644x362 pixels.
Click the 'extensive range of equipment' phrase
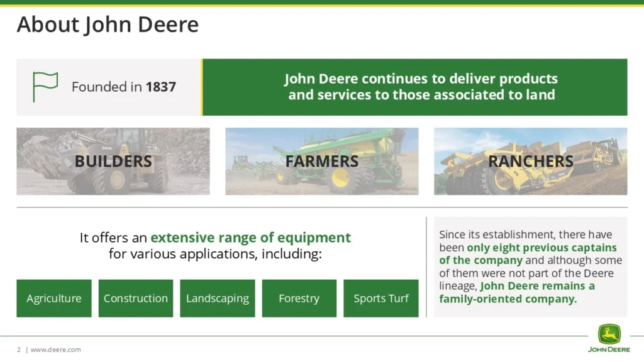coord(250,238)
